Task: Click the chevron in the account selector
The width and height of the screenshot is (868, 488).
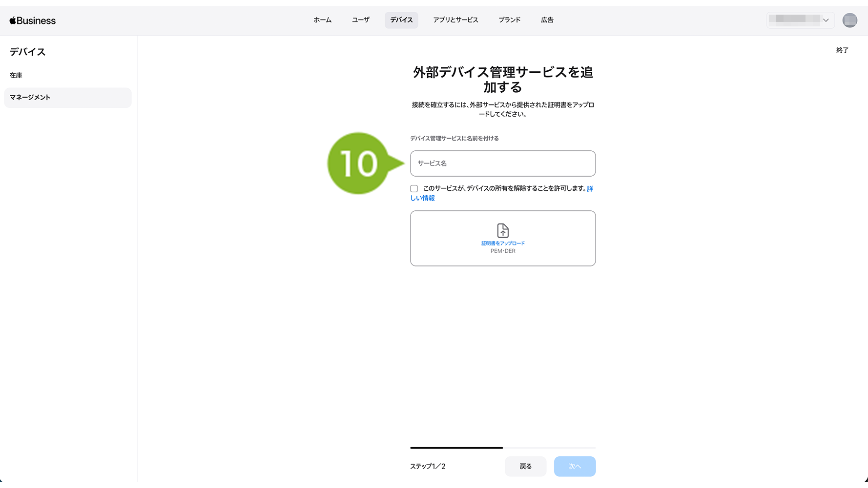Action: tap(826, 20)
